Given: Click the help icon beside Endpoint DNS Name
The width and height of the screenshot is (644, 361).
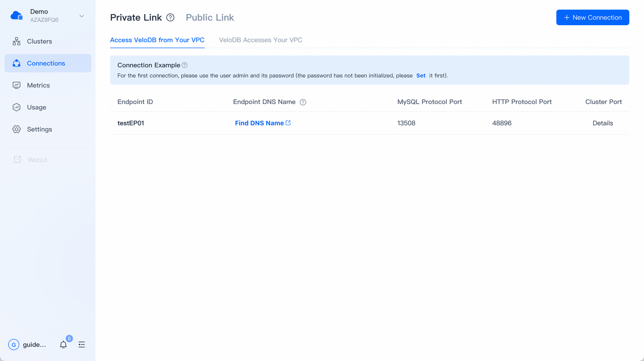Looking at the screenshot, I should coord(302,102).
